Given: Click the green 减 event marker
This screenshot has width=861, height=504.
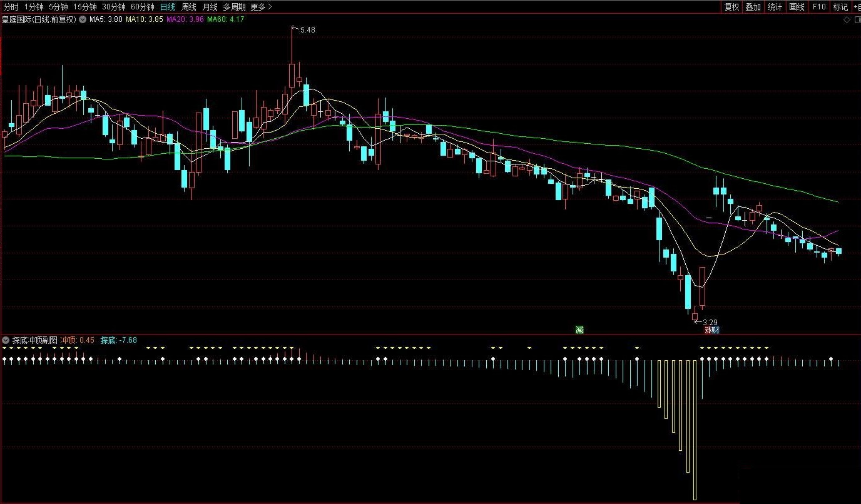Looking at the screenshot, I should click(579, 330).
